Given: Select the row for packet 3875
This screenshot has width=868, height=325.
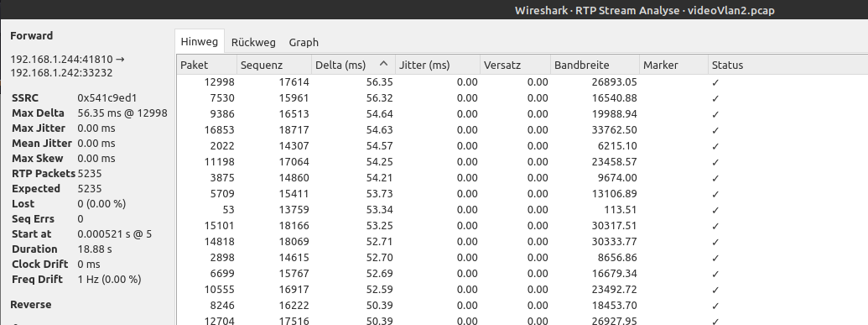Looking at the screenshot, I should pos(522,178).
